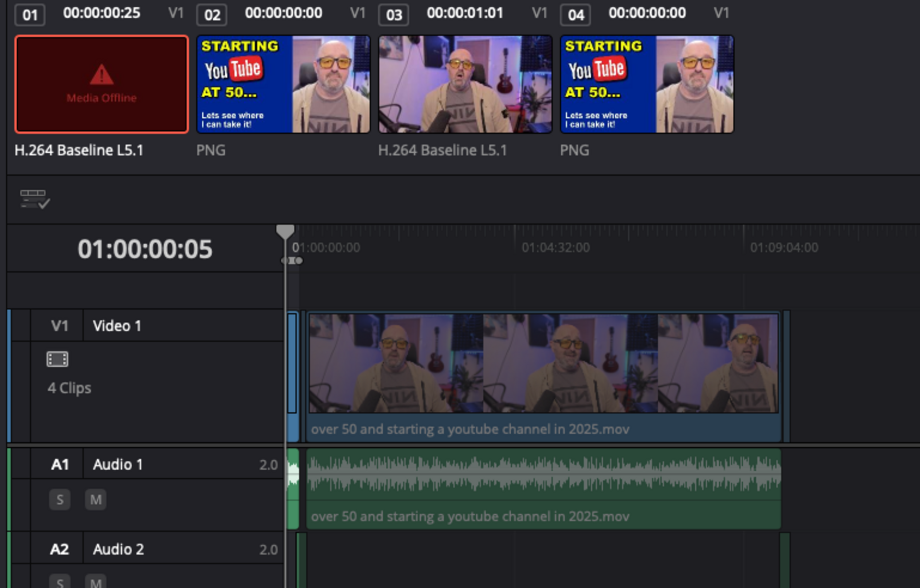This screenshot has width=920, height=588.
Task: Click the timecode display 01:00:00:05
Action: (x=145, y=249)
